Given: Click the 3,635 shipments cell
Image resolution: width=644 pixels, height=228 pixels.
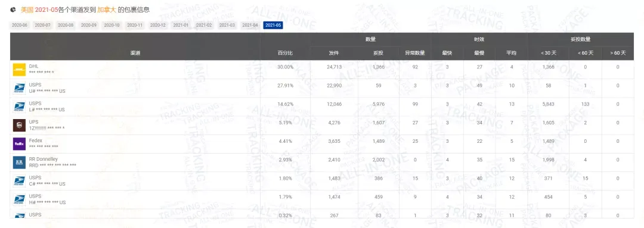Looking at the screenshot, I should (x=334, y=141).
